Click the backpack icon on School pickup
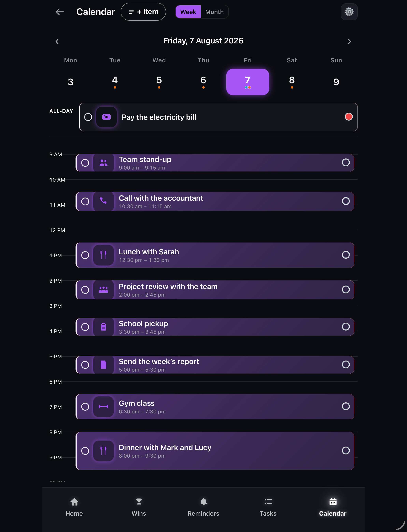The height and width of the screenshot is (532, 407). [x=104, y=327]
